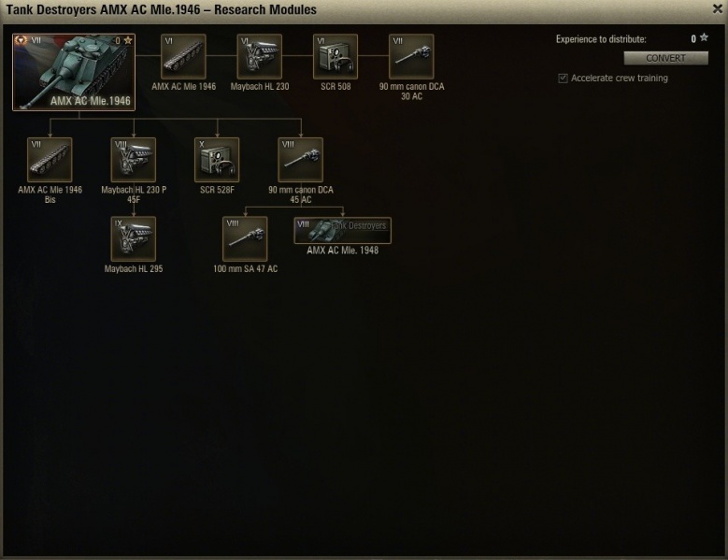Viewport: 728px width, 560px height.
Task: Select the AMX AC Mle 1946 suspension module
Action: click(x=183, y=57)
